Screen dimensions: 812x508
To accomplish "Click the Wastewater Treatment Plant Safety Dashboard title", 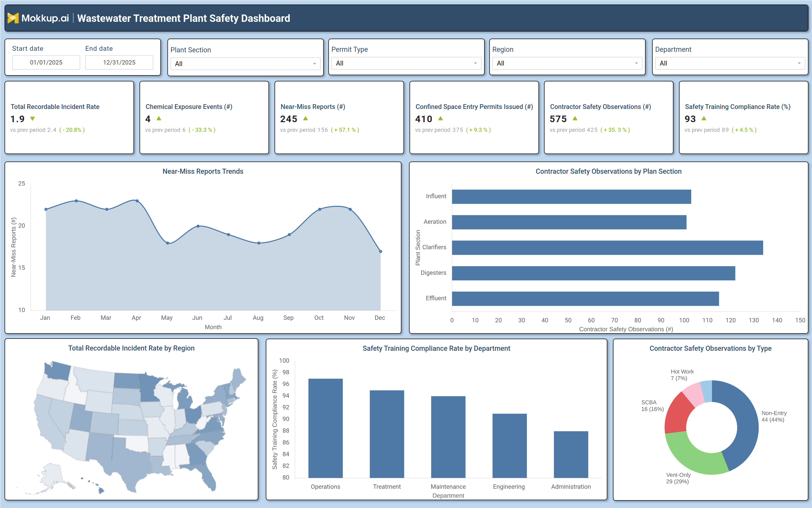I will 183,18.
